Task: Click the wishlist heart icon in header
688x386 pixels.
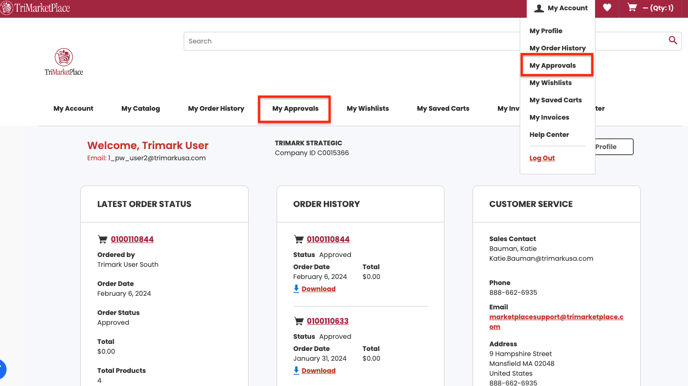Action: pos(607,7)
